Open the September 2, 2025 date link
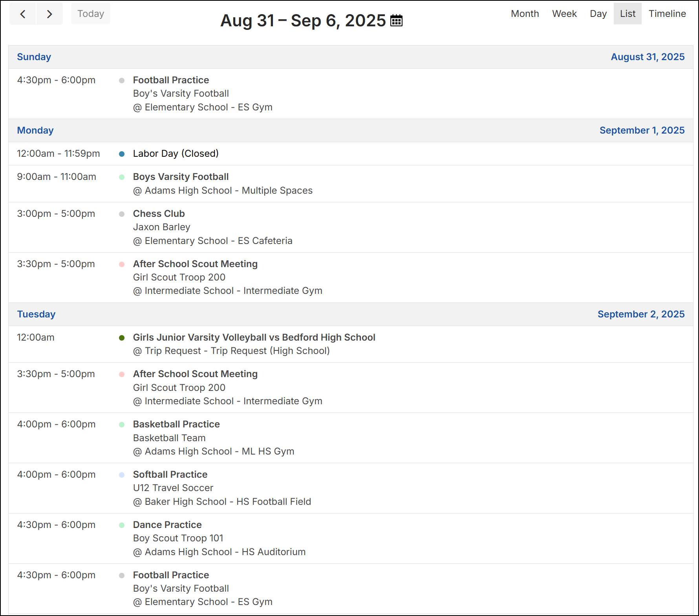The image size is (699, 616). click(x=641, y=314)
